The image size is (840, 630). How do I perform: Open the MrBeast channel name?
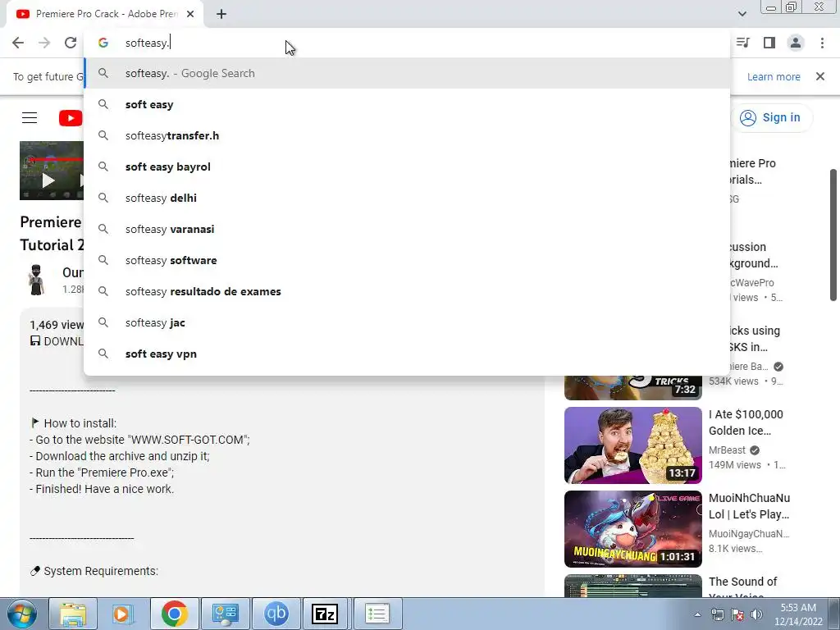[727, 450]
